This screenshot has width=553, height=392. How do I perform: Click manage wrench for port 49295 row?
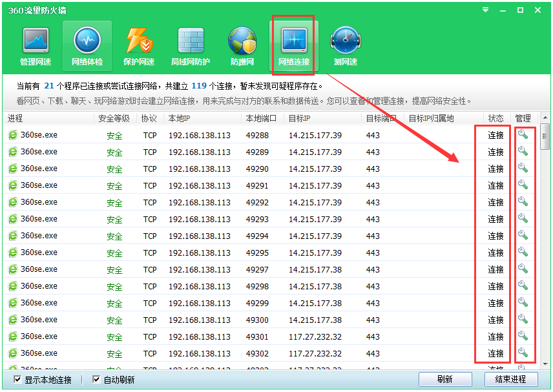tap(523, 252)
